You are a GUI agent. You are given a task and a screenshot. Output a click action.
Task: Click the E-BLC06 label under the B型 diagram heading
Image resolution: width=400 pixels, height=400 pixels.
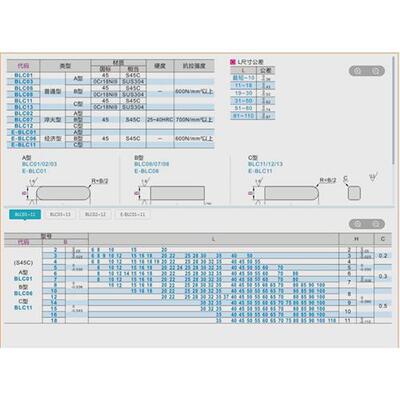click(147, 171)
